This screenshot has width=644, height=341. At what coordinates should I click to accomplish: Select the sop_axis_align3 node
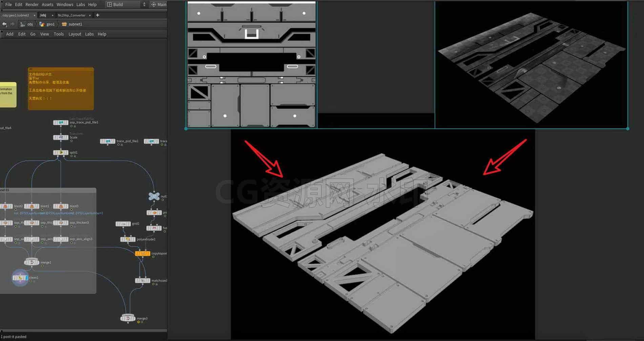pyautogui.click(x=61, y=239)
